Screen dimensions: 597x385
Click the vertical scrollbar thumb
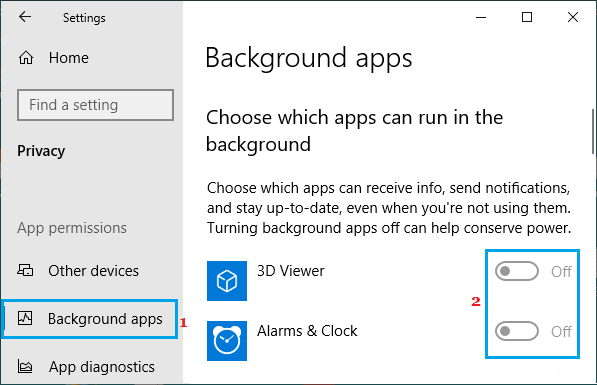593,131
